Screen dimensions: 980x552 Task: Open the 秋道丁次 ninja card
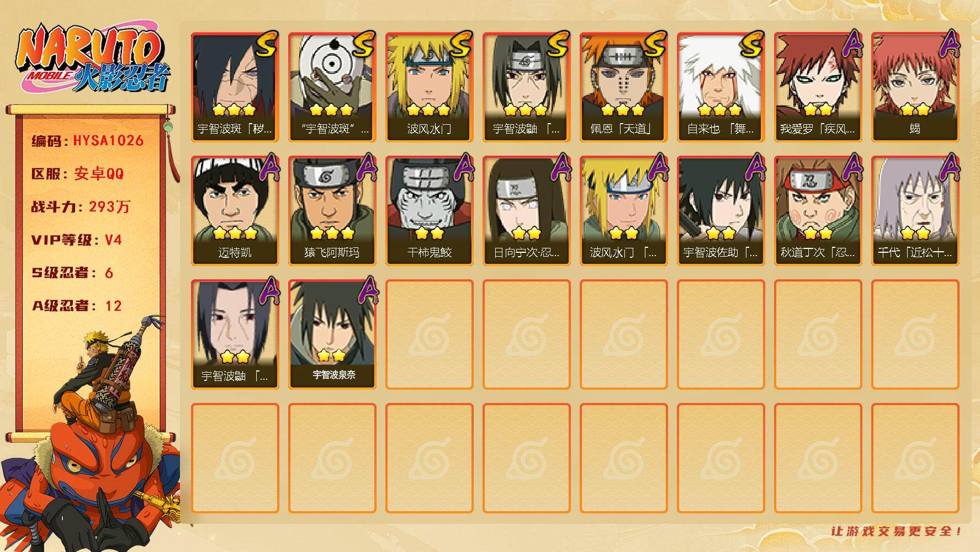tap(818, 211)
